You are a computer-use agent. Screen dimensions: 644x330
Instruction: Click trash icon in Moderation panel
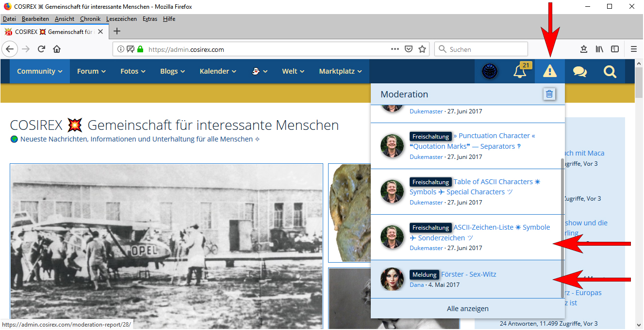[549, 94]
